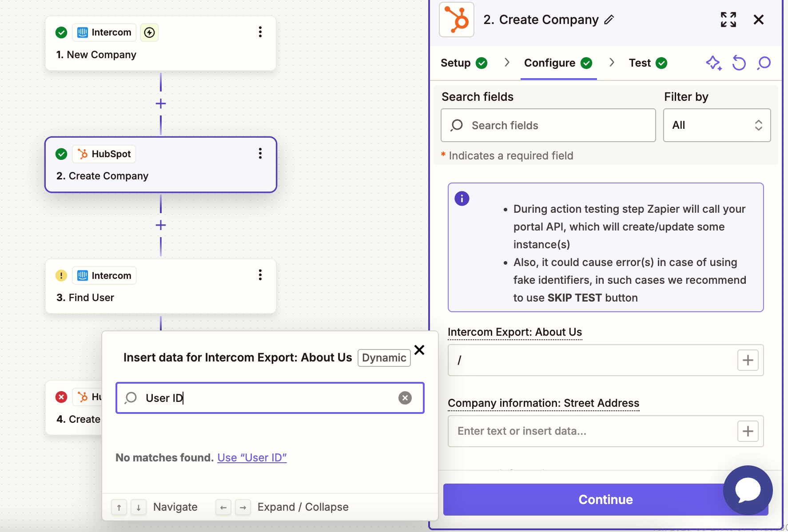Click the Company information: Street Address label
Viewport: 788px width, 532px height.
tap(543, 403)
